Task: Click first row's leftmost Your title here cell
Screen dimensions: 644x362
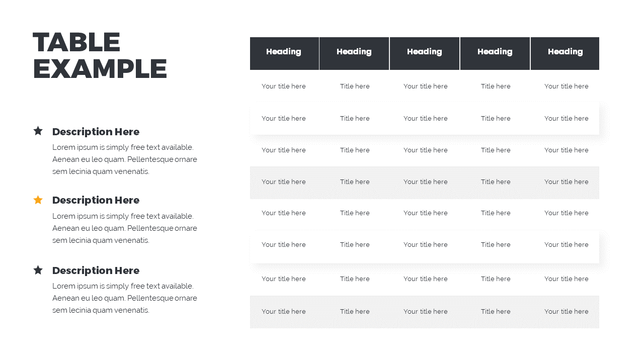Action: coord(284,86)
